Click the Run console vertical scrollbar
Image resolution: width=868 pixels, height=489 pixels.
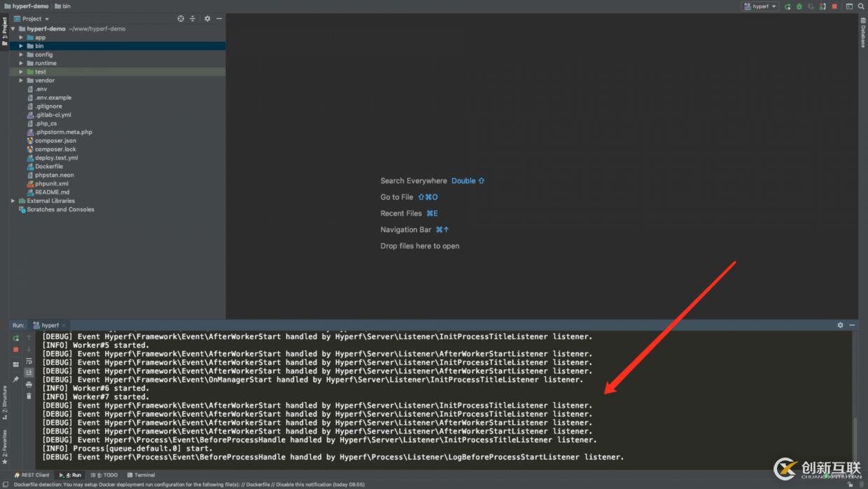[x=855, y=434]
